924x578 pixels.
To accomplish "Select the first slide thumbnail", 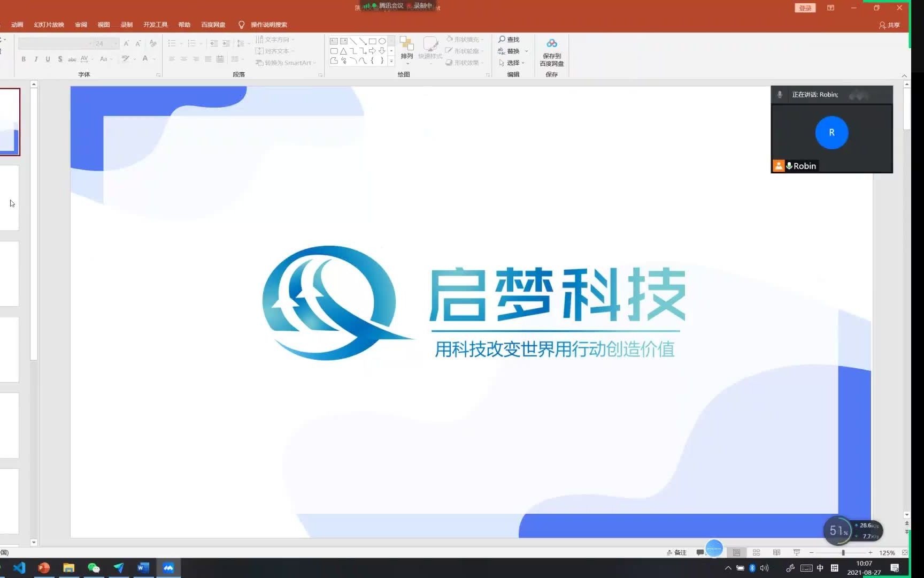I will [10, 122].
